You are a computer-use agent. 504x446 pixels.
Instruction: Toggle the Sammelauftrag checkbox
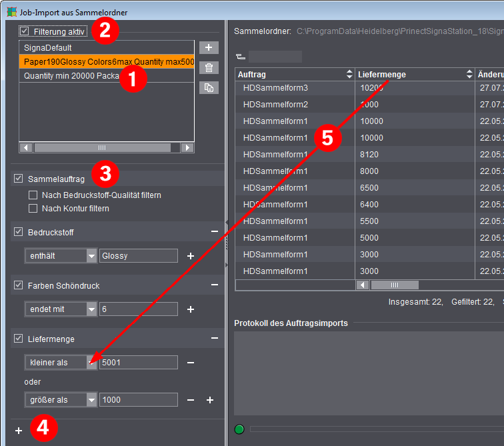(18, 179)
